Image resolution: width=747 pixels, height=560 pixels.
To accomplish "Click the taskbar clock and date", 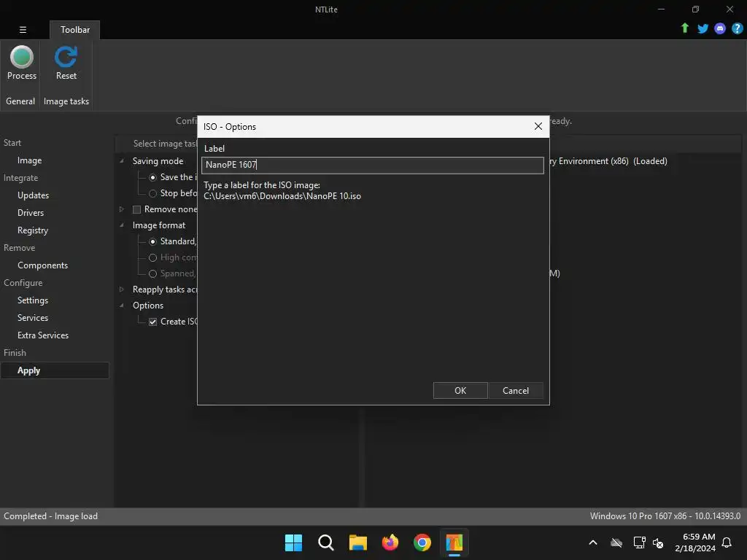I will coord(694,542).
